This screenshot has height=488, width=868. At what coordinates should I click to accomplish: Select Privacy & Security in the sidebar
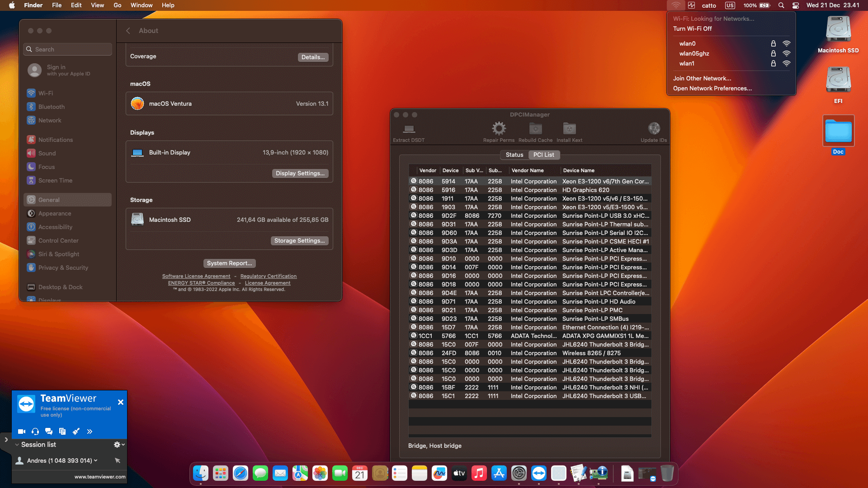63,267
